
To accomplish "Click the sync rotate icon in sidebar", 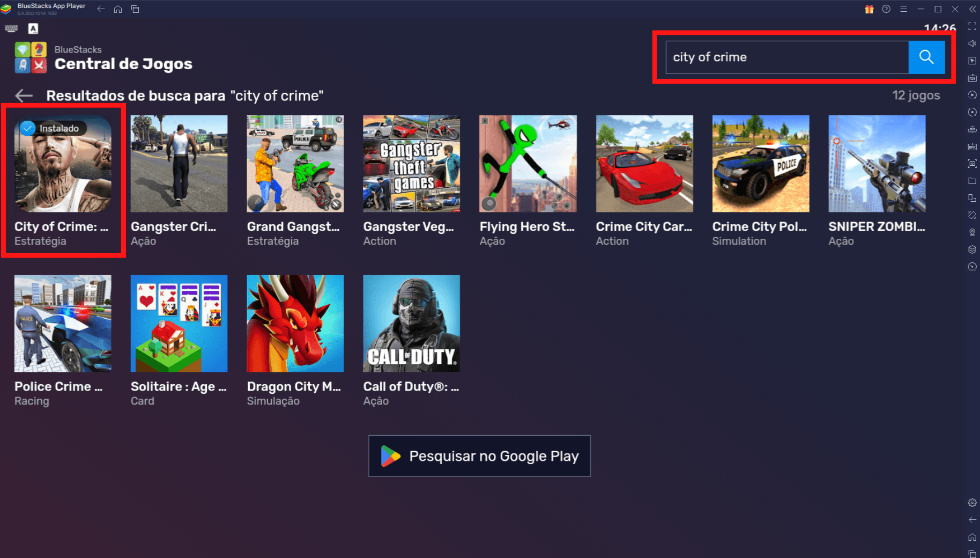I will point(972,112).
